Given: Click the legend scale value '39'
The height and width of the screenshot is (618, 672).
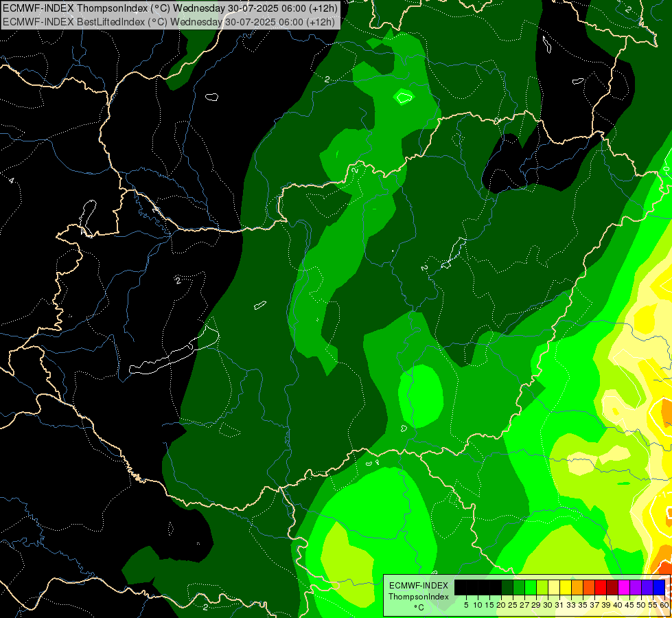Looking at the screenshot, I should (606, 605).
